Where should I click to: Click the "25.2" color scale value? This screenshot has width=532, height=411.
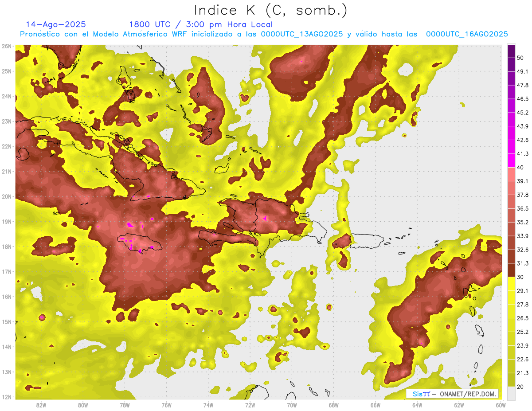[523, 332]
